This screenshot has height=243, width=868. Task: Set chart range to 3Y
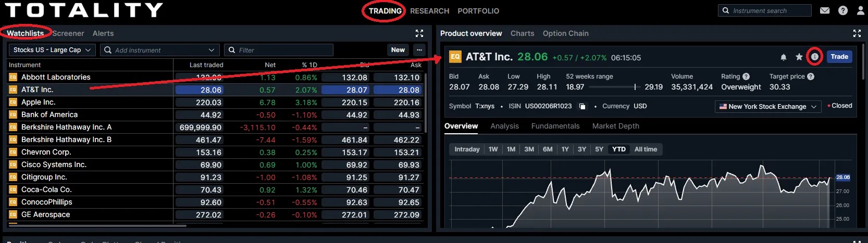[x=582, y=149]
